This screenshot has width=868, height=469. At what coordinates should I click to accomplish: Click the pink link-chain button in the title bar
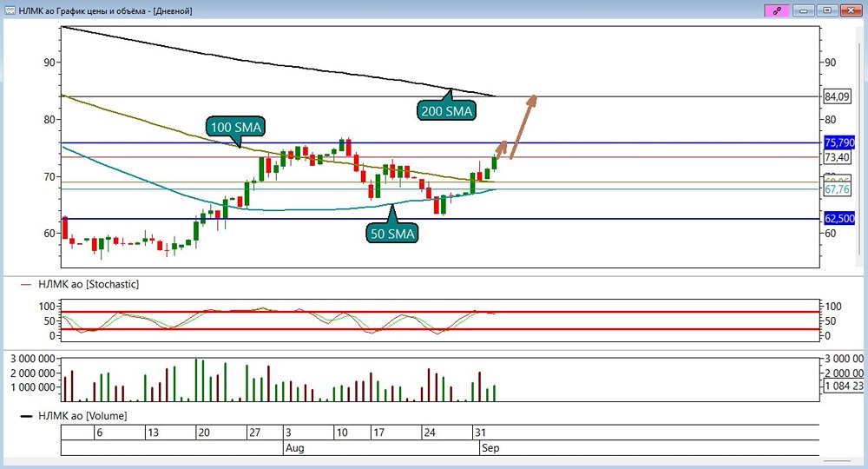tap(777, 10)
